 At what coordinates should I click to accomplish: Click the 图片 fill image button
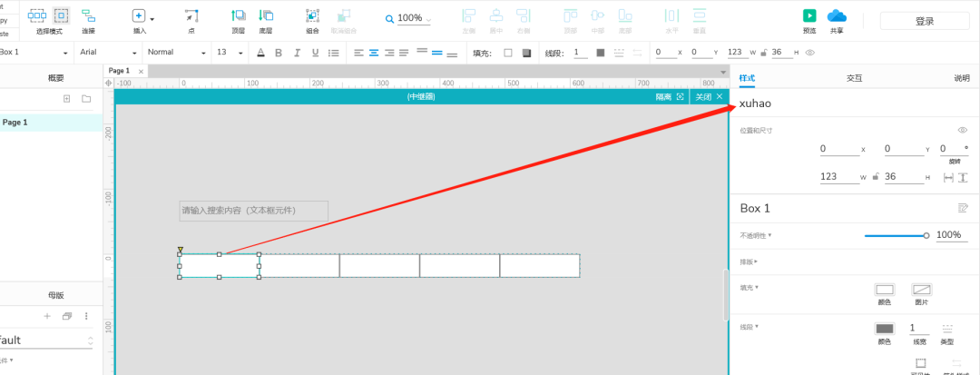(922, 290)
